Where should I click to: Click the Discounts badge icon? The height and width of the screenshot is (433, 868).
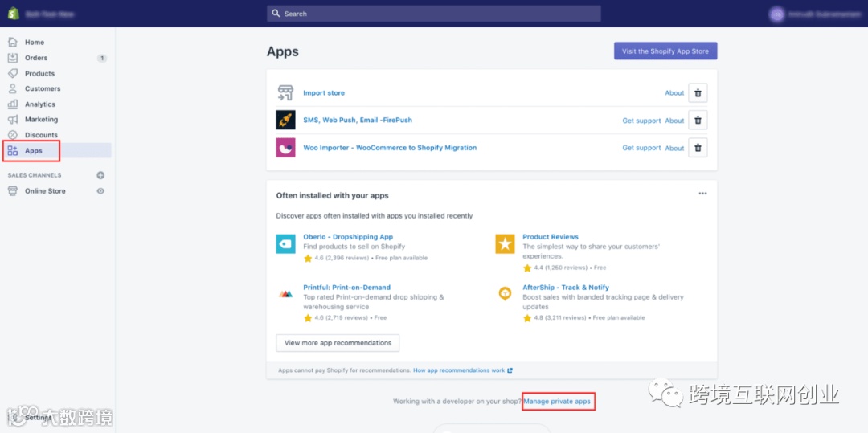tap(13, 135)
